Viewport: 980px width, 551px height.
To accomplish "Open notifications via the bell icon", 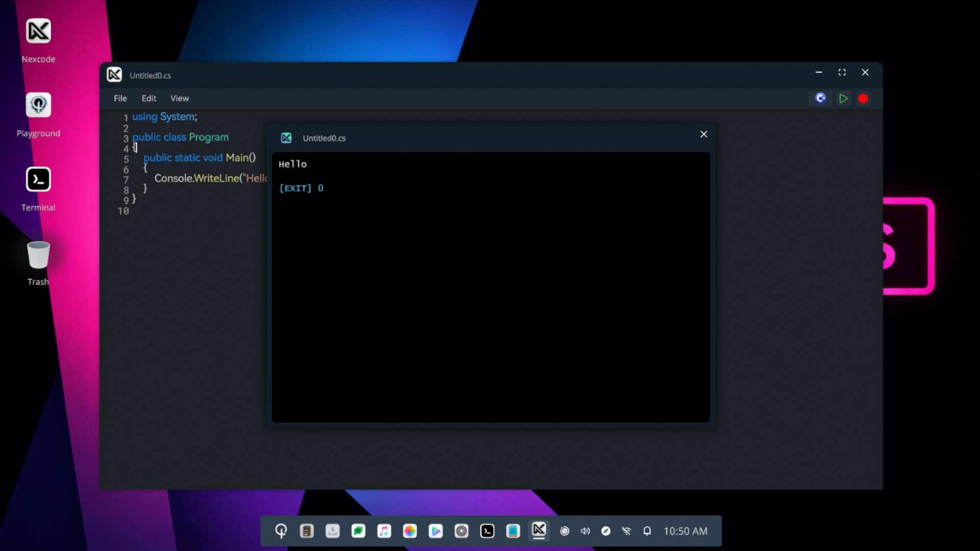I will [x=647, y=531].
